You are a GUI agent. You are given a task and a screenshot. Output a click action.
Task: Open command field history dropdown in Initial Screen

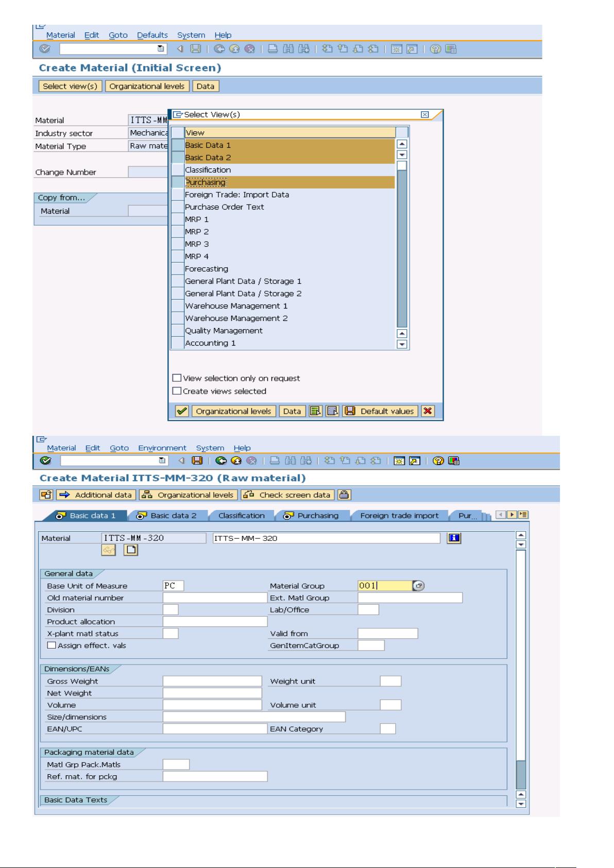click(161, 49)
